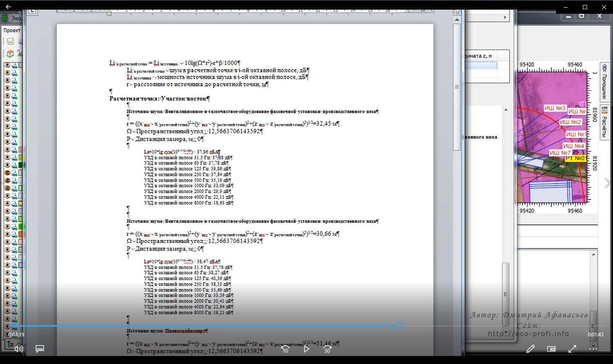Go to the next item with the right chevron

coord(607,183)
